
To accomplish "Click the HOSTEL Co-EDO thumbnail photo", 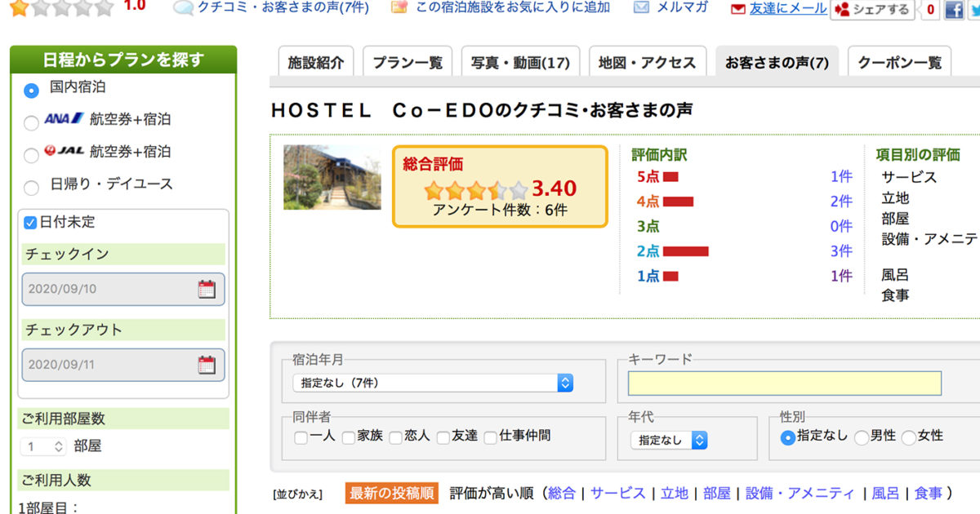I will click(332, 177).
